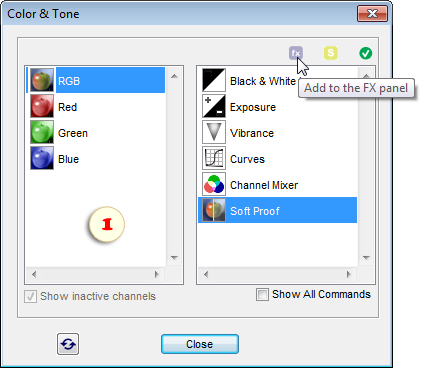
Task: Enable the Show All Commands checkbox
Action: [262, 294]
